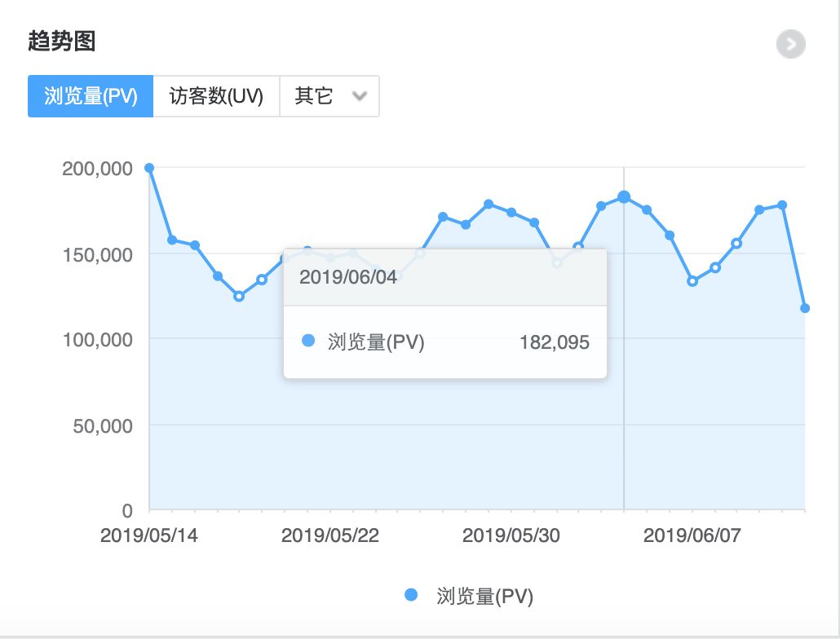The image size is (840, 639).
Task: Toggle the 浏览量(PV) legend item below the chart
Action: tap(469, 596)
